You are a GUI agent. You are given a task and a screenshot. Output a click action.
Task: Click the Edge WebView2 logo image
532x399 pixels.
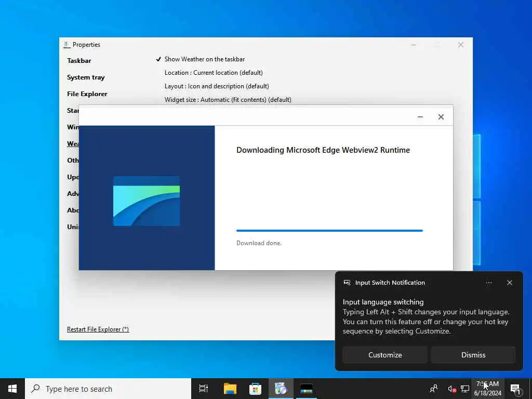click(146, 201)
